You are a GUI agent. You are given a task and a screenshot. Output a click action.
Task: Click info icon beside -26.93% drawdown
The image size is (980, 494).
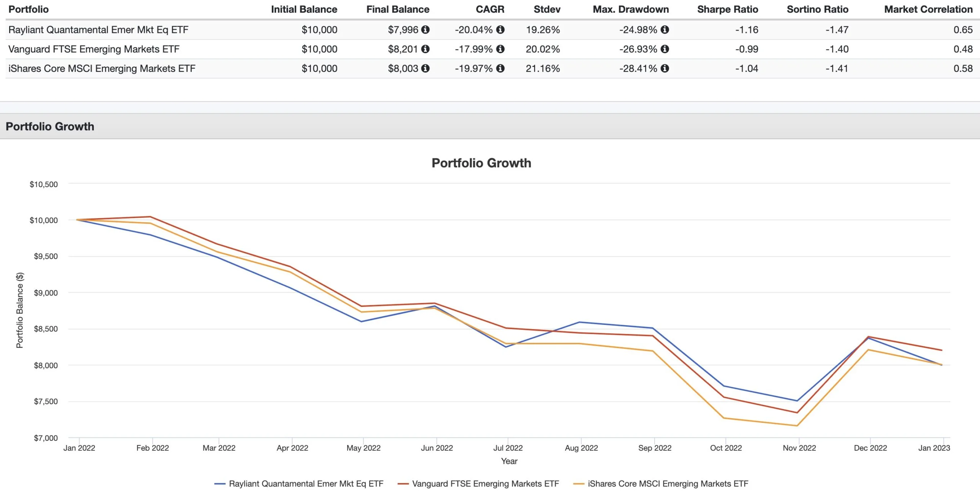pos(665,49)
